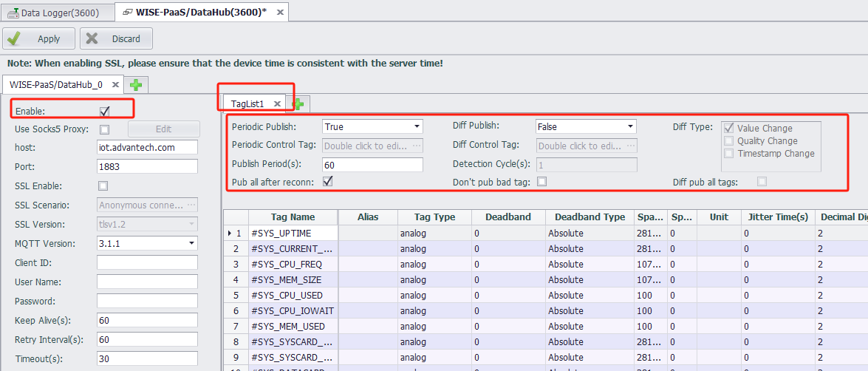Check the Use Socks5 Proxy checkbox
The width and height of the screenshot is (868, 371).
click(105, 129)
